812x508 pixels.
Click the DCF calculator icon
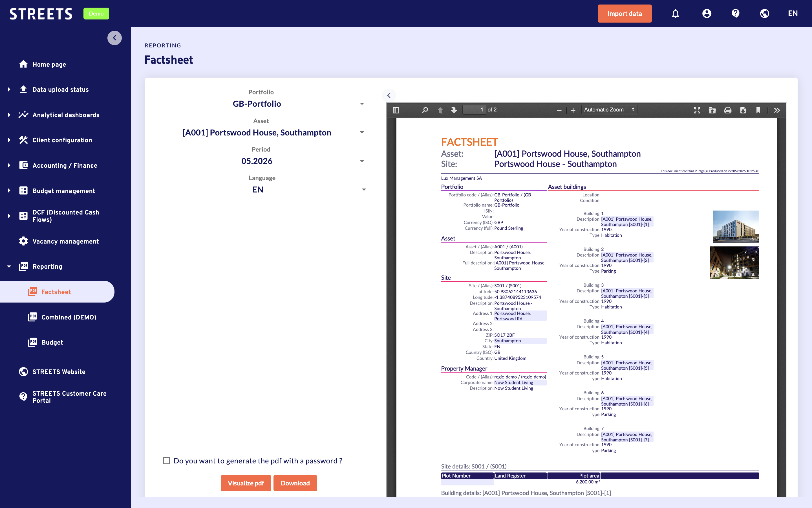tap(23, 216)
